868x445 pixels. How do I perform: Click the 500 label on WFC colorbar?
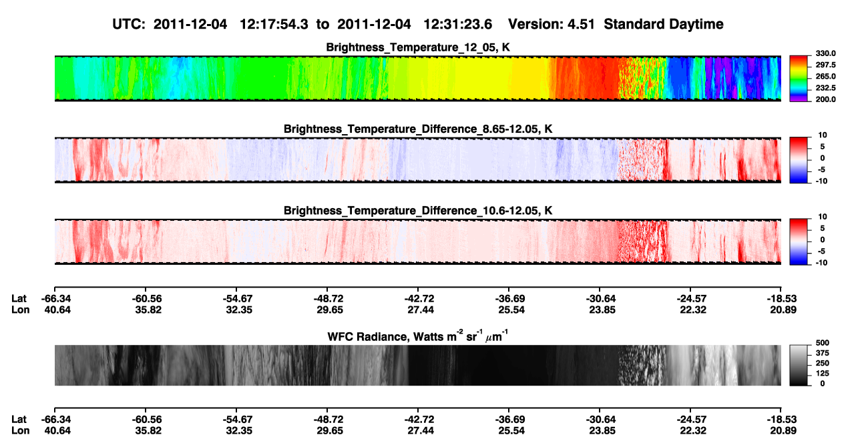click(823, 342)
